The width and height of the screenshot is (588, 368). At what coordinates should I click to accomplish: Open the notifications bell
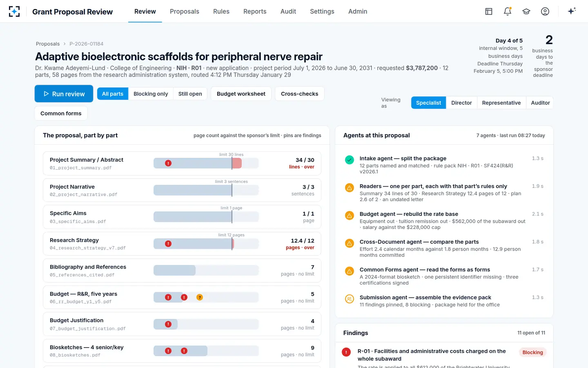(508, 11)
